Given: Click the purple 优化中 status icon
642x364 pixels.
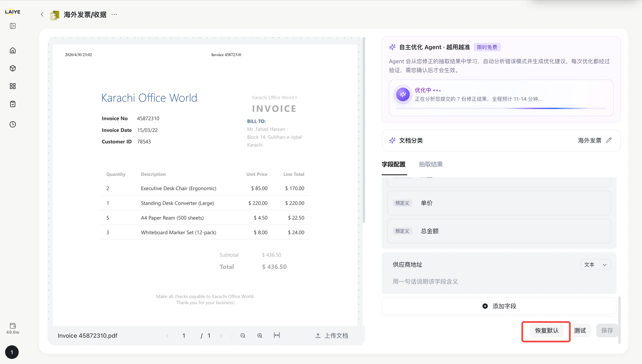Looking at the screenshot, I should point(403,95).
